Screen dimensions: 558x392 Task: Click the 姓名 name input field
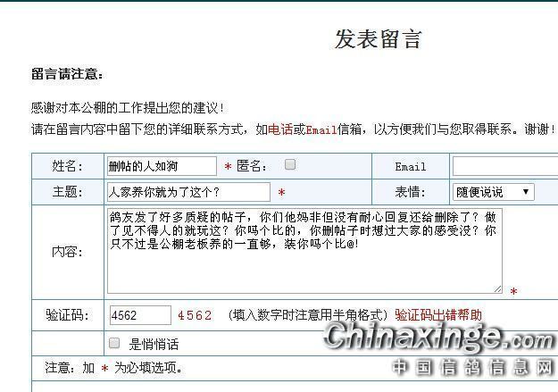(x=161, y=166)
